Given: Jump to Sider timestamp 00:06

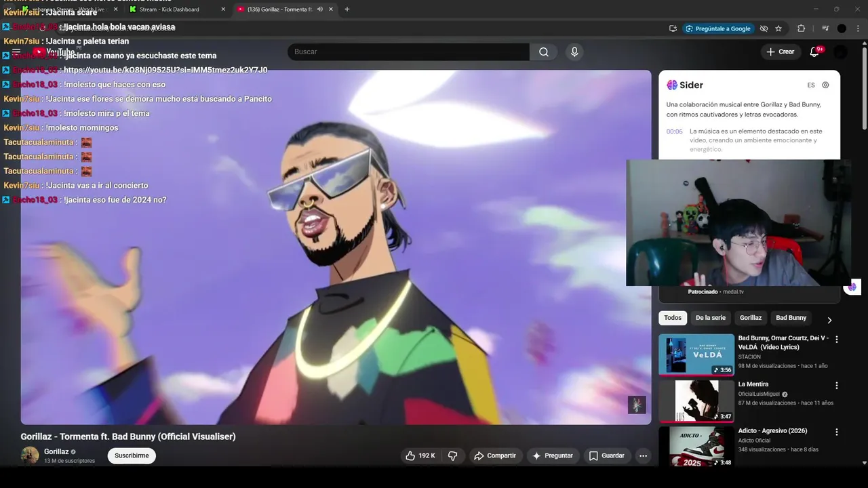Looking at the screenshot, I should pos(674,131).
